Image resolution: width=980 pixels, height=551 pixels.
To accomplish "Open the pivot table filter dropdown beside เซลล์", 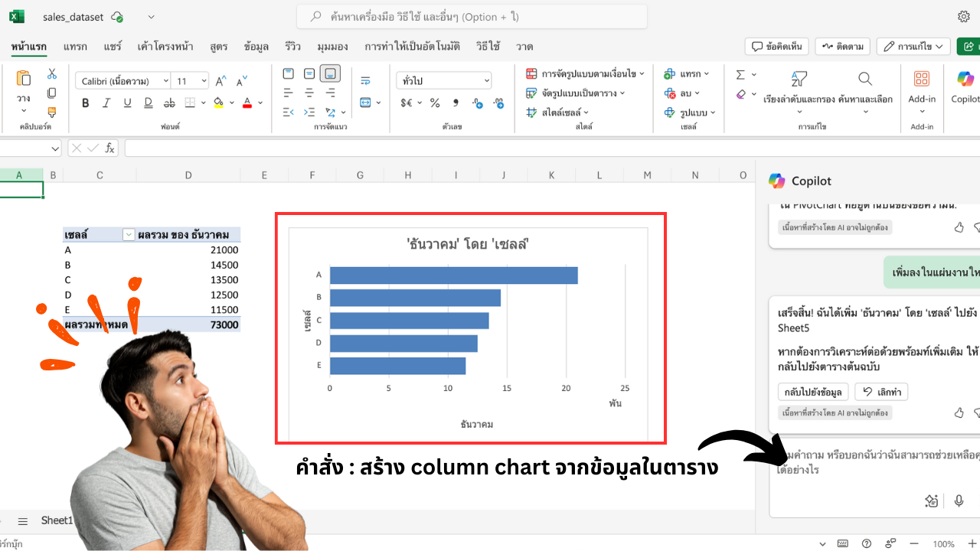I will [x=129, y=235].
